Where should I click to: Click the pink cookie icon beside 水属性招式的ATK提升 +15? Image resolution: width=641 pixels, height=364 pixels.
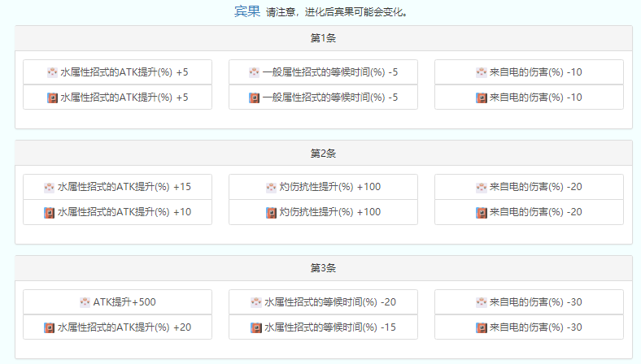(50, 187)
